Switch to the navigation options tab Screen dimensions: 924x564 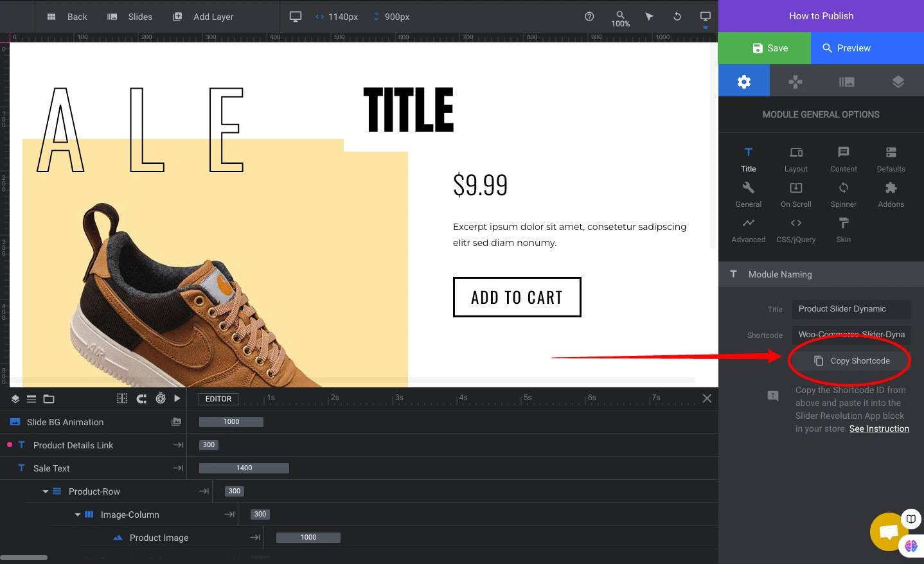(795, 82)
